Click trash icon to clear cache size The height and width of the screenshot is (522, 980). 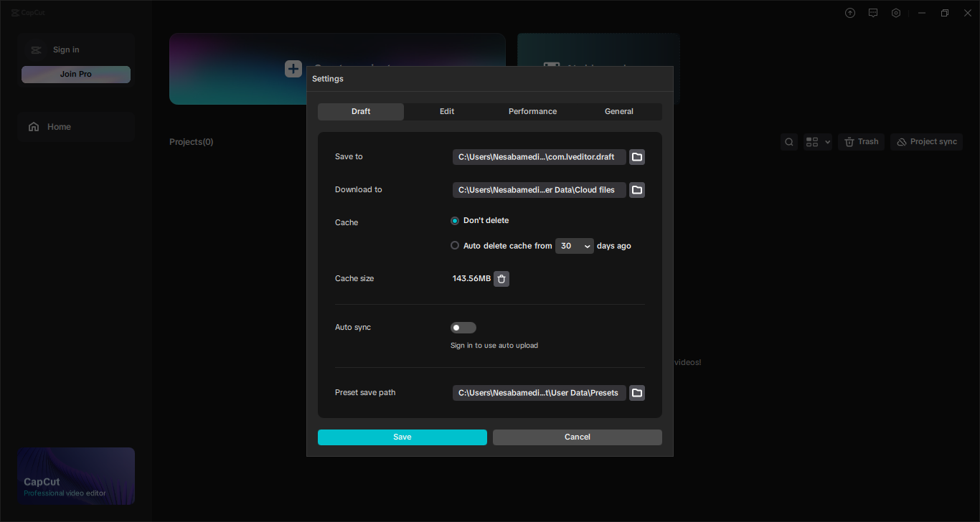pyautogui.click(x=501, y=279)
